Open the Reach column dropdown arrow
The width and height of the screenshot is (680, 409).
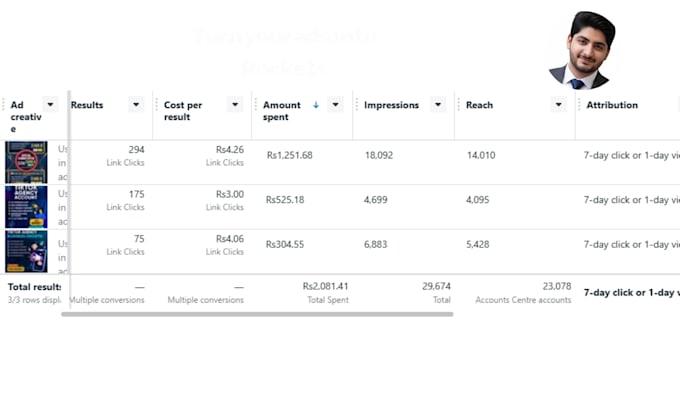pyautogui.click(x=559, y=105)
